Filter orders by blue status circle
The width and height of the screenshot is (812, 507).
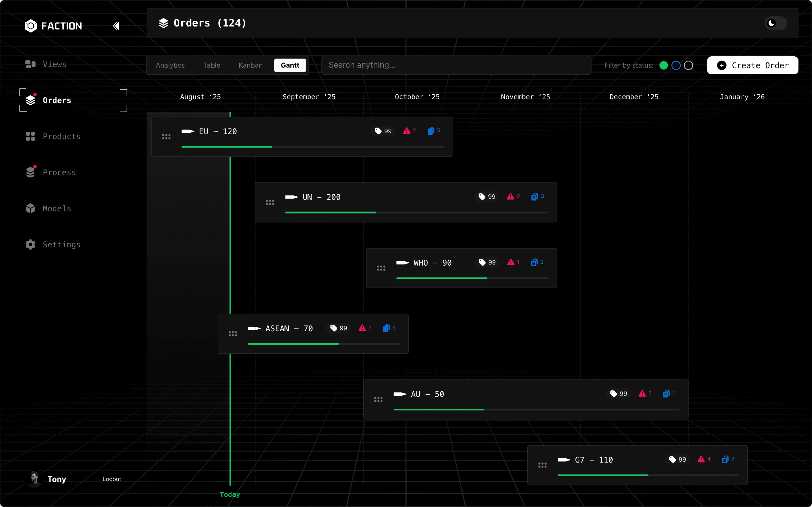676,65
